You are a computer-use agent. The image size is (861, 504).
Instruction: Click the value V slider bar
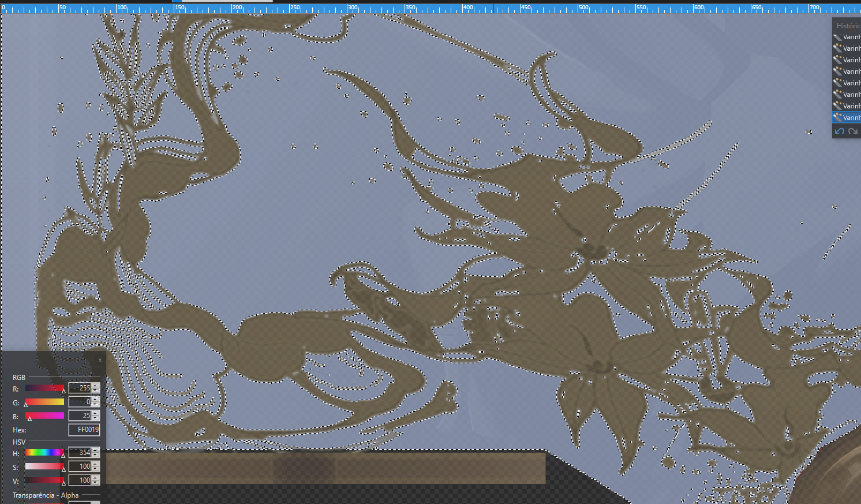point(44,480)
